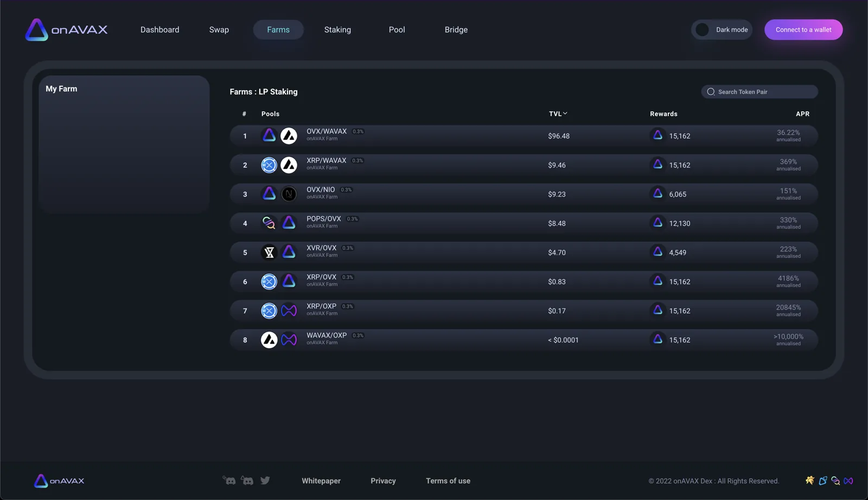
Task: Focus the Search Token Pair field
Action: coord(759,92)
